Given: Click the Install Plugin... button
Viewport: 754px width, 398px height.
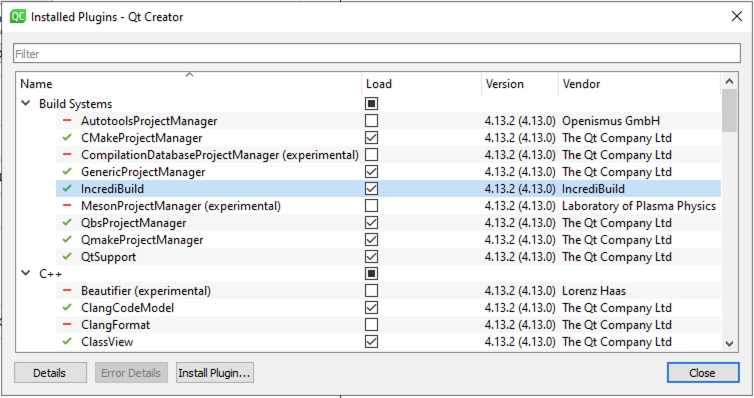Looking at the screenshot, I should click(x=214, y=373).
